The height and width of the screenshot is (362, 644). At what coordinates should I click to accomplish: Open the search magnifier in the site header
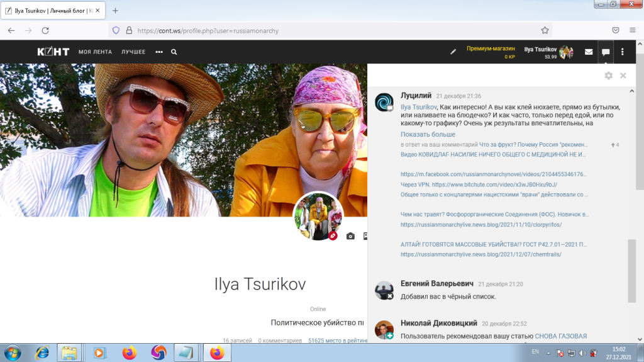coord(174,52)
